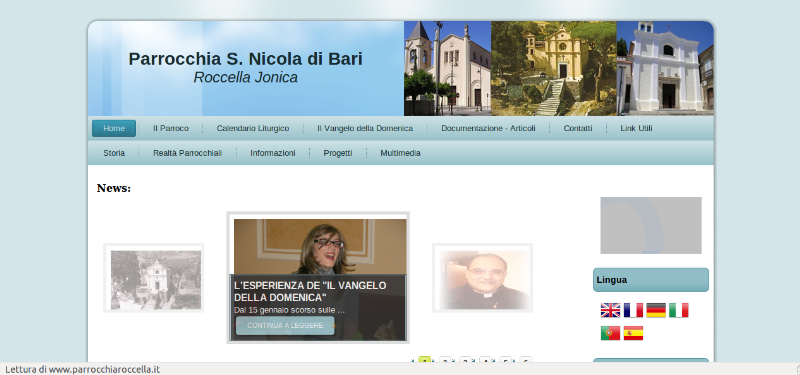Open Il Parroco menu page
Viewport: 800px width, 375px height.
(x=171, y=129)
